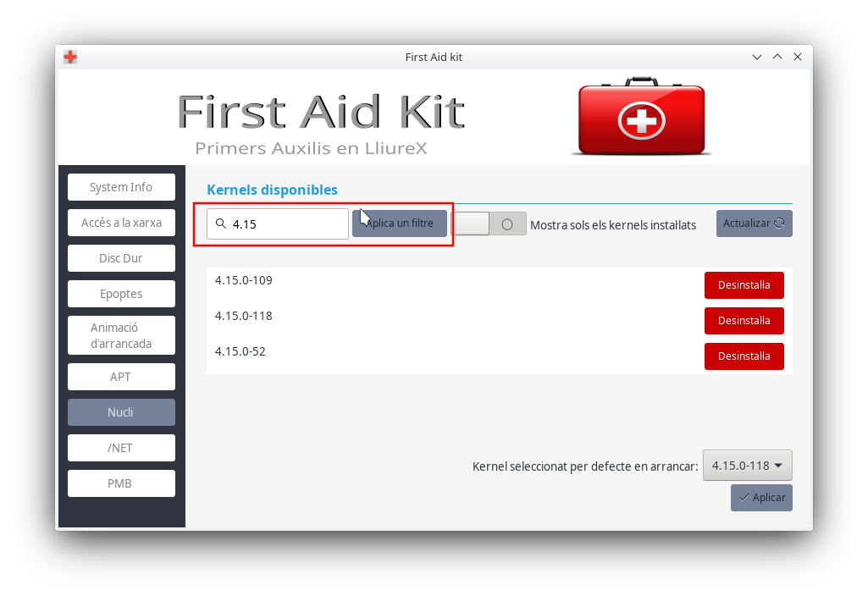The width and height of the screenshot is (868, 596).
Task: Open the System Info section
Action: (121, 187)
